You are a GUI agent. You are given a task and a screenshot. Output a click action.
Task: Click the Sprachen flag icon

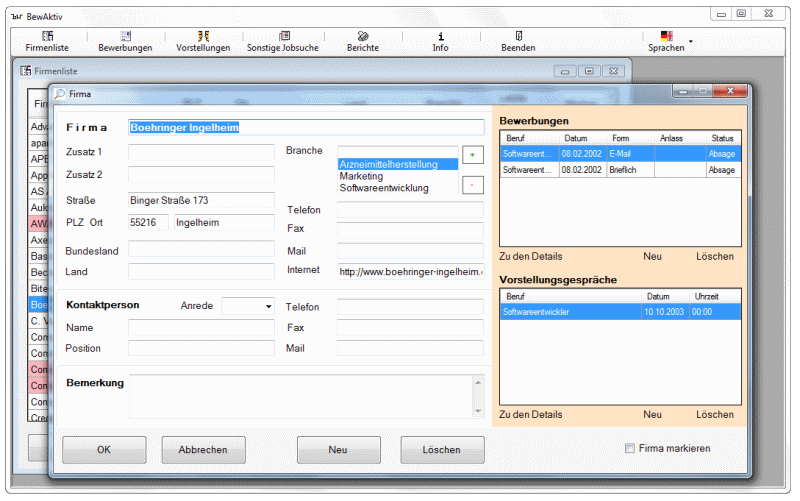pos(666,36)
